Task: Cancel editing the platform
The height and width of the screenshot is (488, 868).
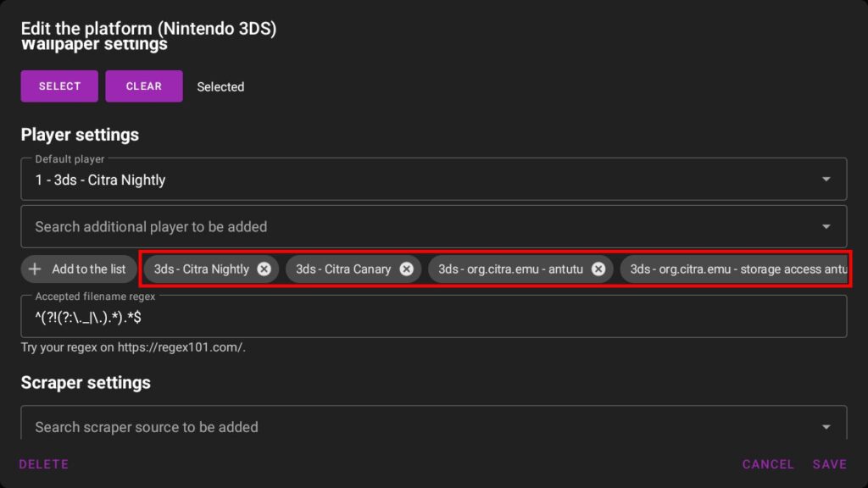Action: (768, 464)
